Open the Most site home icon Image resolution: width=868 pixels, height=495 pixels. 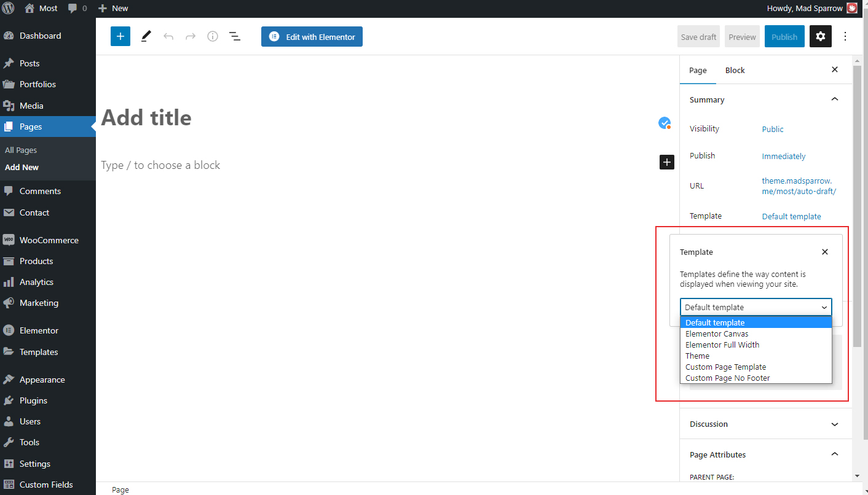coord(30,9)
